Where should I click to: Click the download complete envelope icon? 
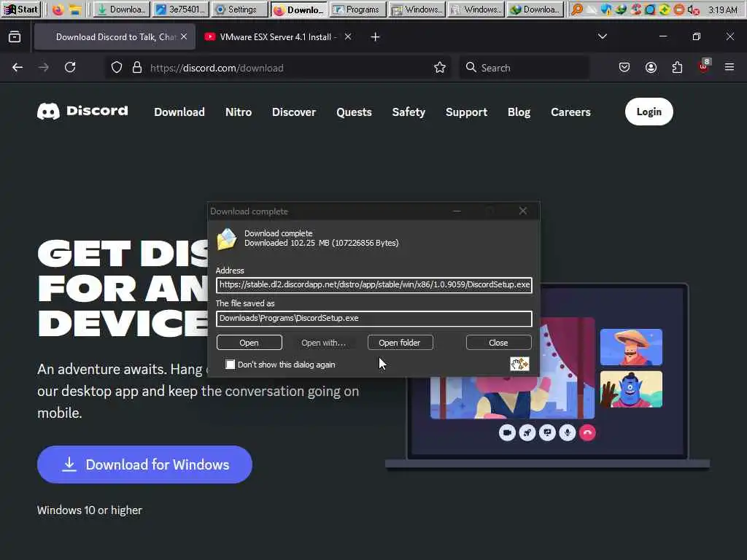point(227,238)
